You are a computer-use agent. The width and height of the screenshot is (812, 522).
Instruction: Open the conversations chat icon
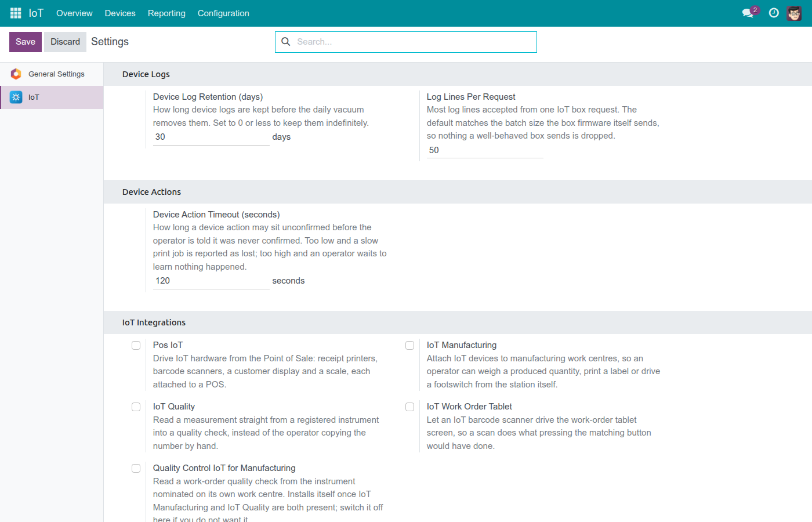[x=748, y=13]
